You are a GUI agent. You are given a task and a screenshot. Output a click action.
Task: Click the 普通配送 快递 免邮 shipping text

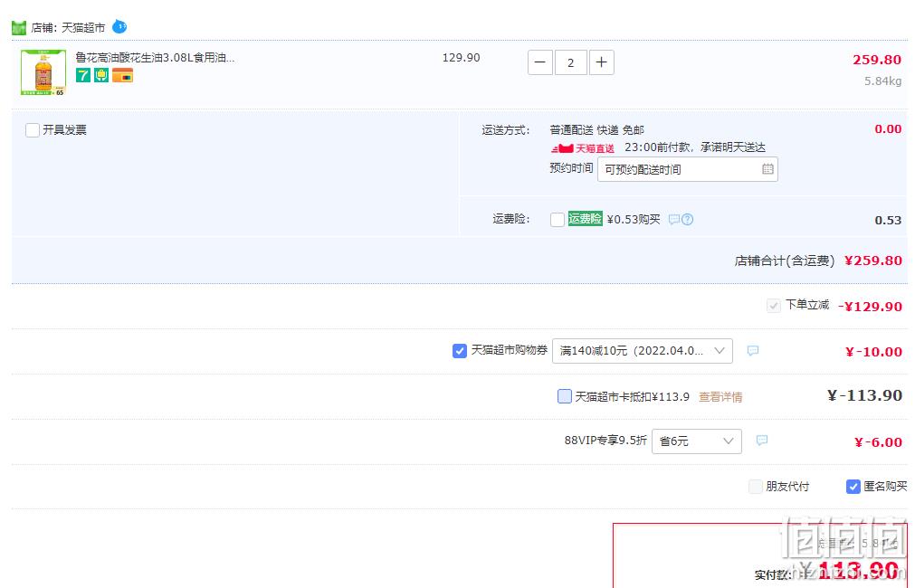(597, 130)
